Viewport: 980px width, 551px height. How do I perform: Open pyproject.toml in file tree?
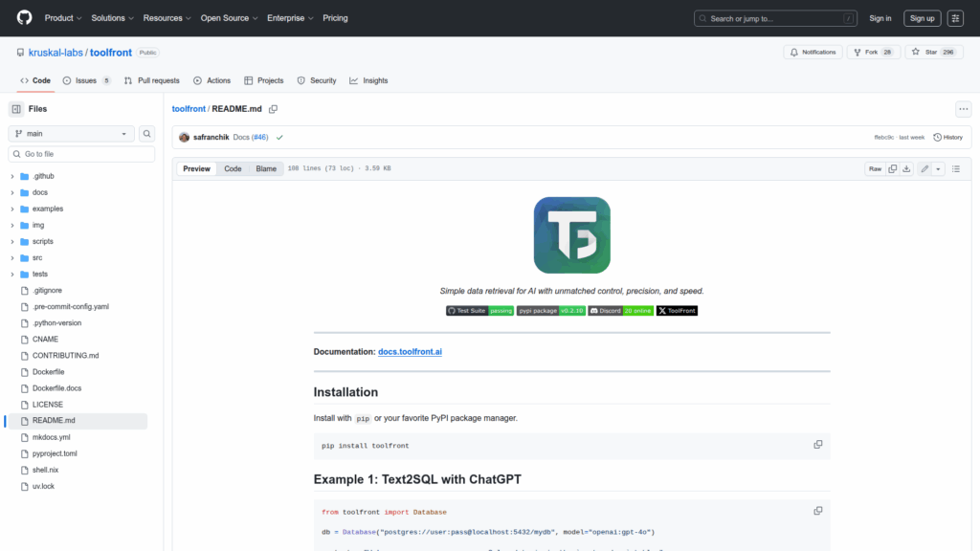tap(55, 453)
